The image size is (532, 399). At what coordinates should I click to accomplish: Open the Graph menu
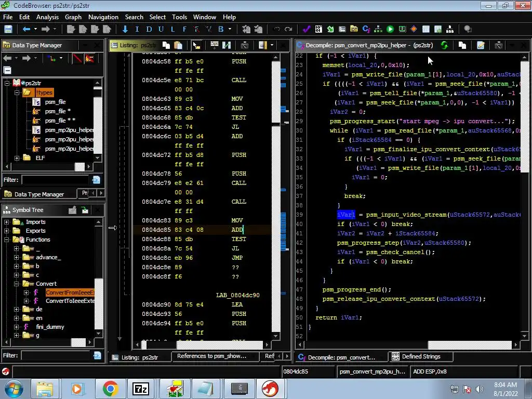pos(73,17)
